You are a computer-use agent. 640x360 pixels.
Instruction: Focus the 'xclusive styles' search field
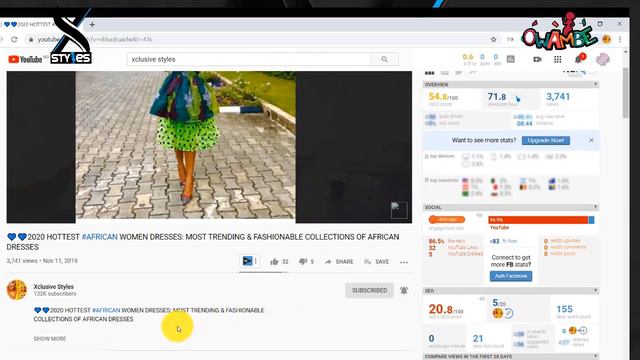[x=249, y=59]
